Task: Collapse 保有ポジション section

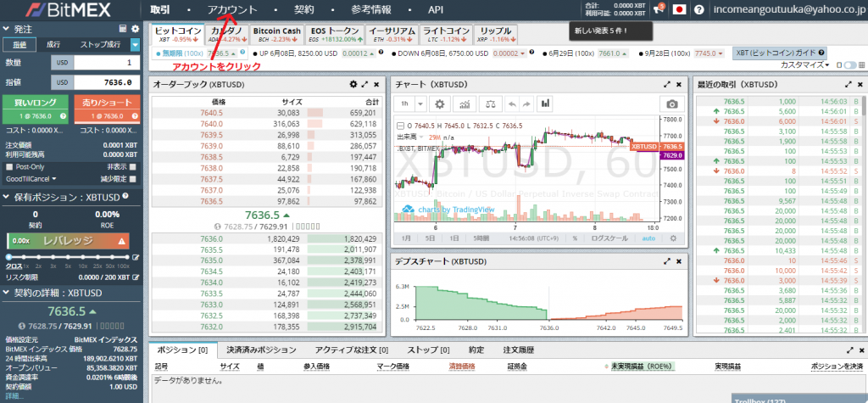Action: (6, 196)
